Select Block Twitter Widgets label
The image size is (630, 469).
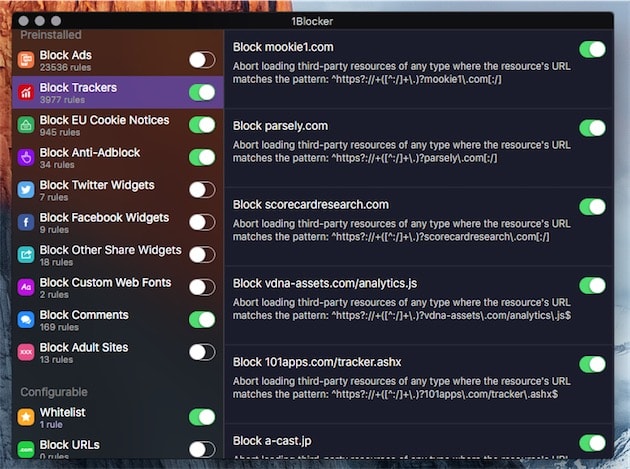click(x=97, y=185)
